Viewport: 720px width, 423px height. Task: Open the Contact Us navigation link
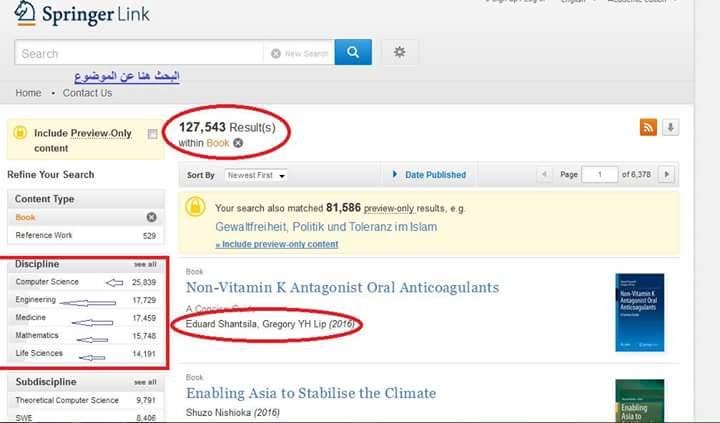(x=87, y=93)
